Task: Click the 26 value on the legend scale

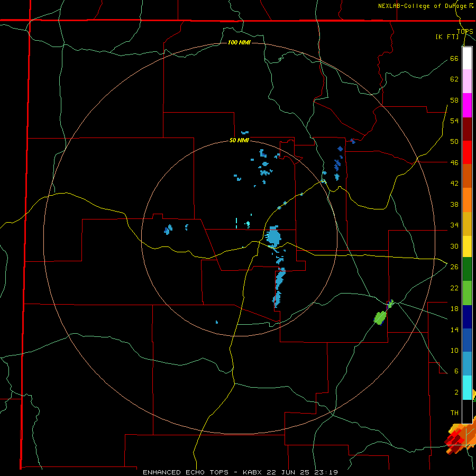Action: [x=454, y=267]
